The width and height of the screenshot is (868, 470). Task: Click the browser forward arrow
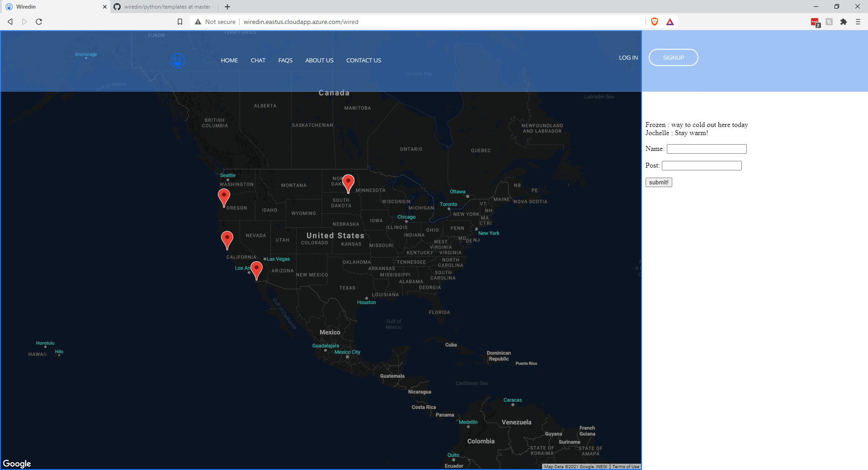(x=24, y=22)
